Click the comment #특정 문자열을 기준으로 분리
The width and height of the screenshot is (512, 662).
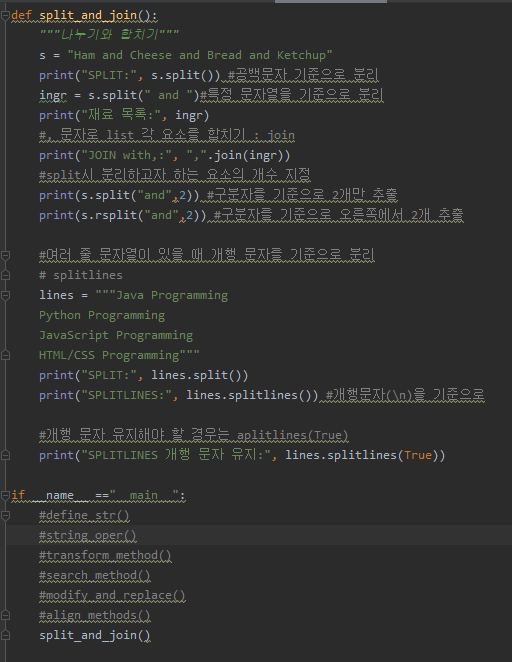point(291,95)
